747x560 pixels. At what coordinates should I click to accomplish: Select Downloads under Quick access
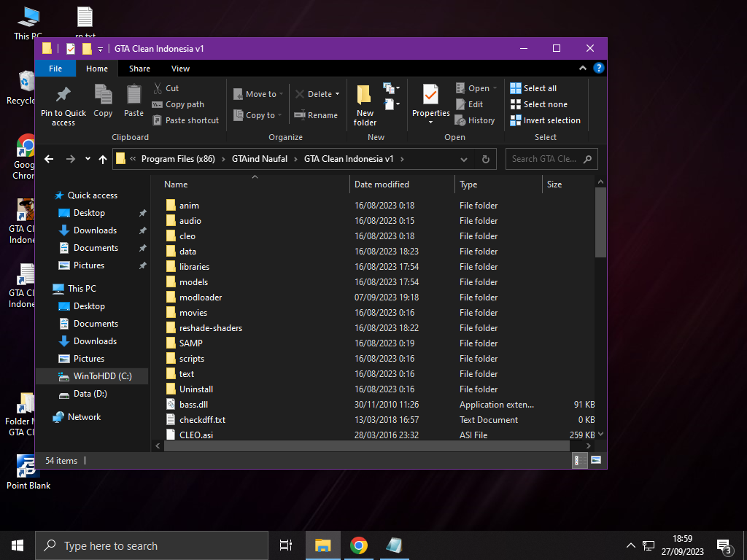(x=95, y=230)
